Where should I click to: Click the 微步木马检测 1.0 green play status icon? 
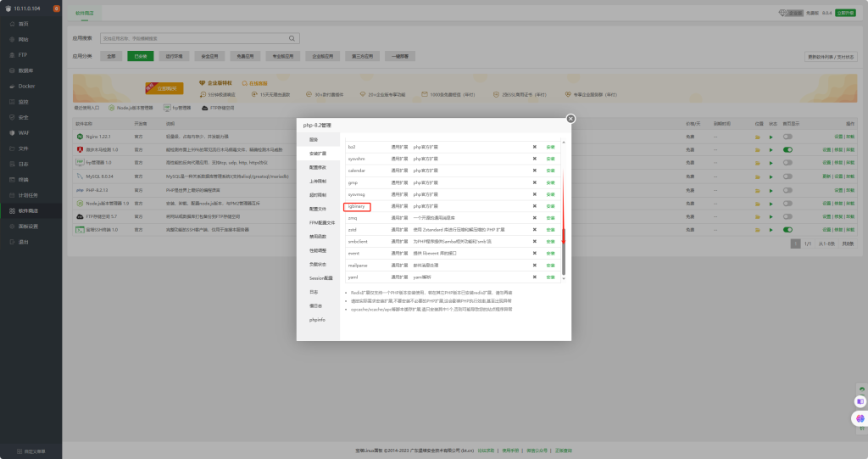(771, 150)
